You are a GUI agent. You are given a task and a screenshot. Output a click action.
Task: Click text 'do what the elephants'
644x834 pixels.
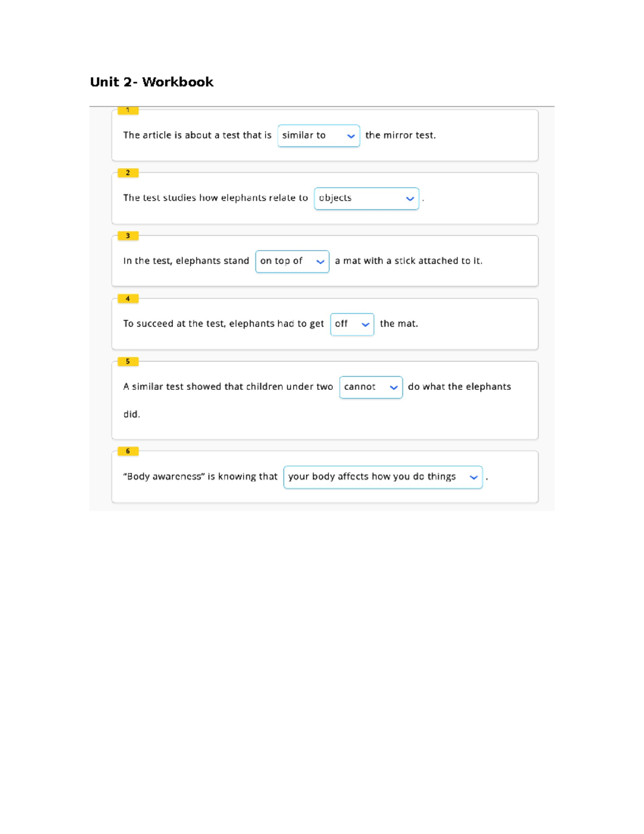[x=459, y=387]
